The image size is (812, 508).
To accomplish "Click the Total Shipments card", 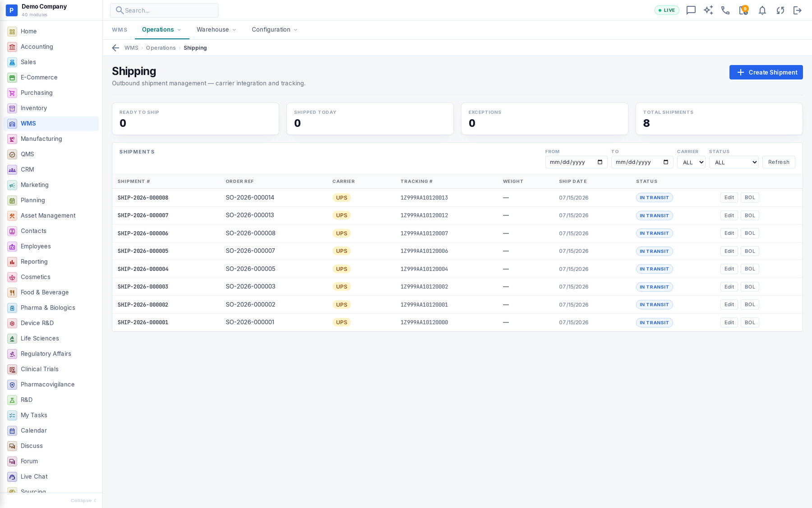I will point(719,119).
